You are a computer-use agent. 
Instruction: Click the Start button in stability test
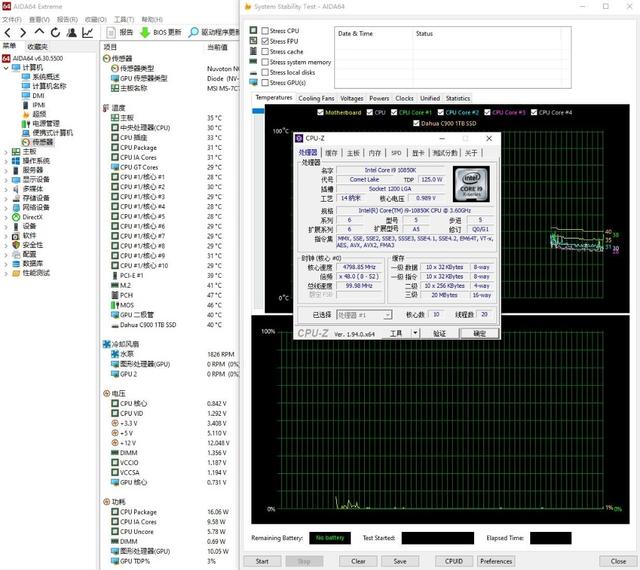pos(262,561)
